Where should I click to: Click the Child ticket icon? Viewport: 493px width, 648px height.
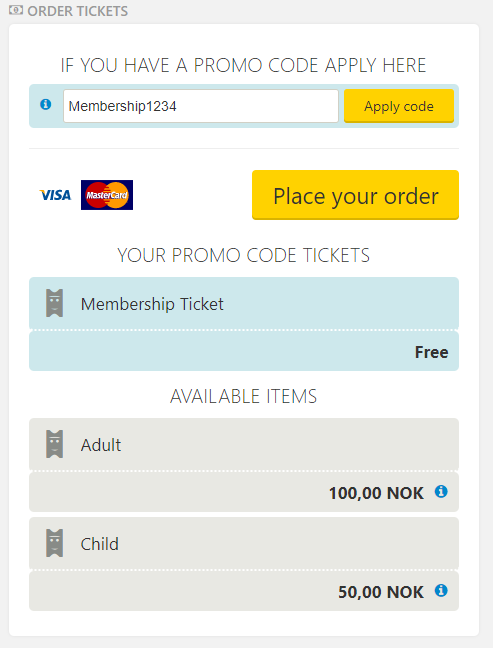click(x=55, y=543)
